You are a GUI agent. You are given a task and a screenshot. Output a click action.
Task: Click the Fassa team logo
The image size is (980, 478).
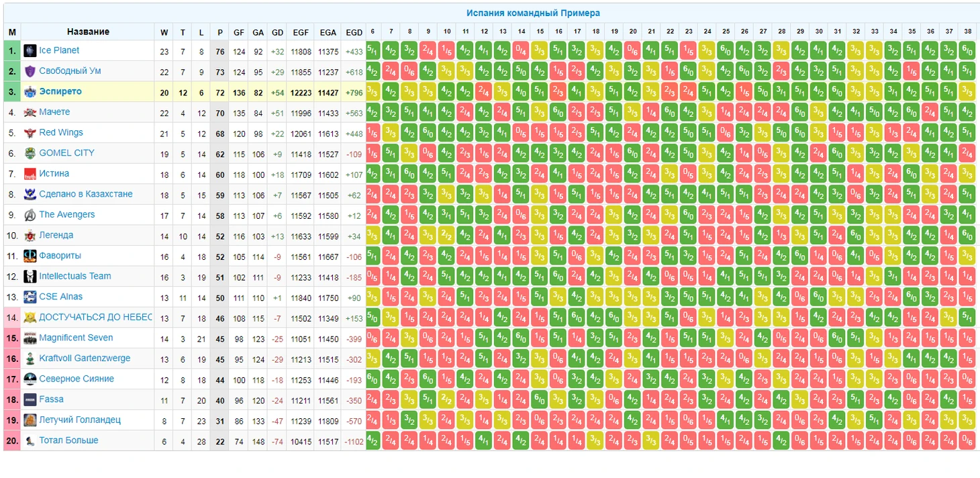pos(30,399)
